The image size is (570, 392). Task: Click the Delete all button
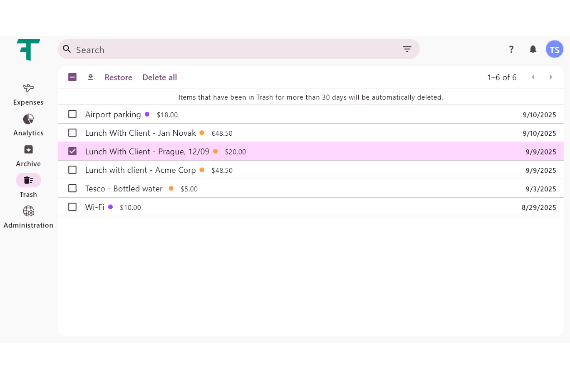(x=160, y=77)
